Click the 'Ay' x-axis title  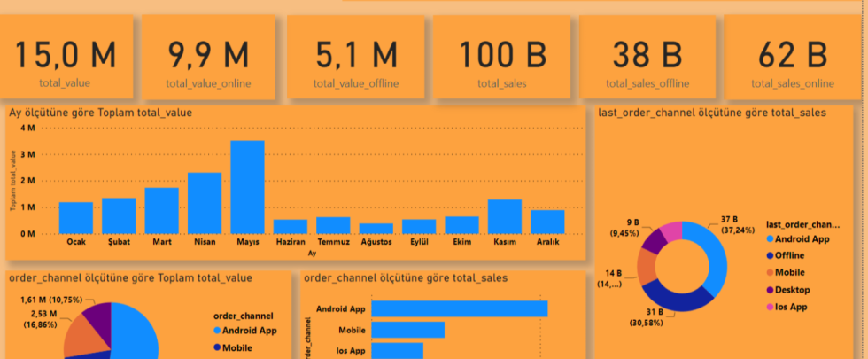pos(312,254)
